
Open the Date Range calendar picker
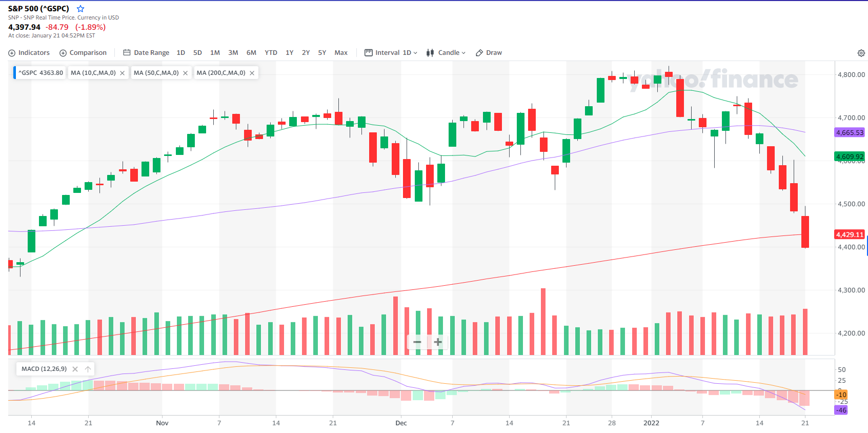[x=146, y=53]
